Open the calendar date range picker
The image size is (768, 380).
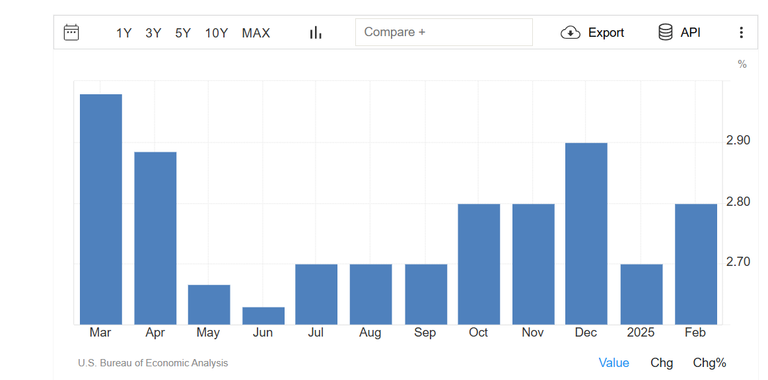(x=72, y=32)
